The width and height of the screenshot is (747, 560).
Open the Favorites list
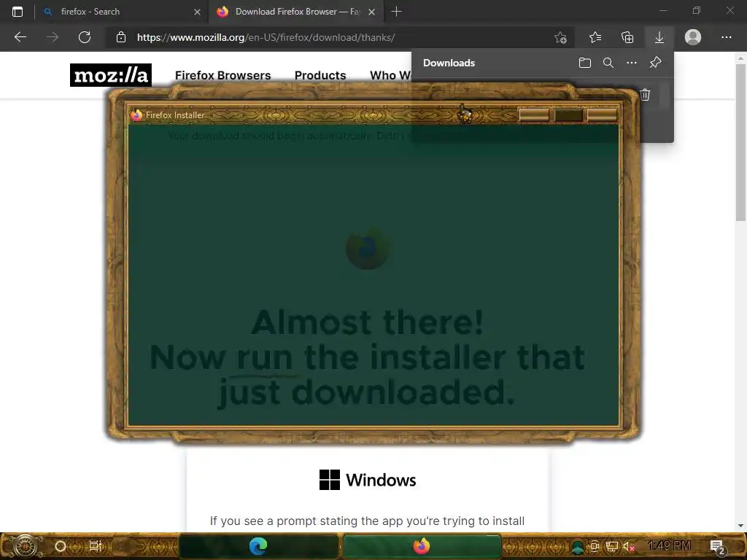tap(595, 37)
